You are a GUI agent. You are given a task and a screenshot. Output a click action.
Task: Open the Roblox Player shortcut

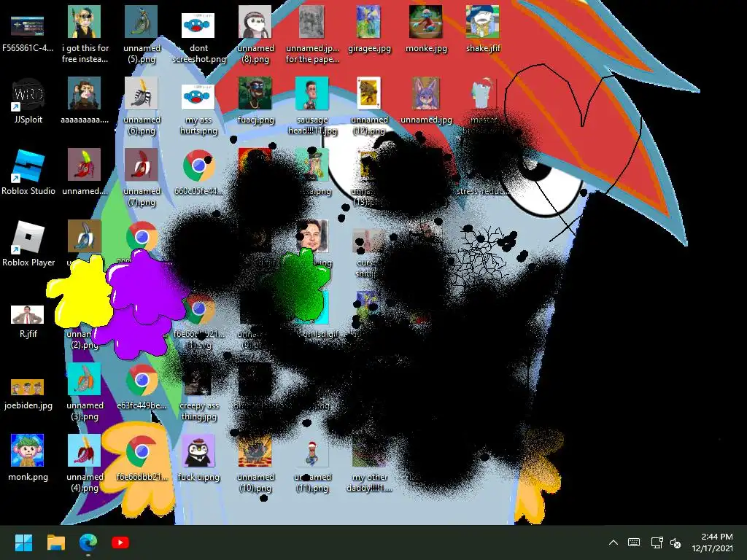pyautogui.click(x=28, y=244)
